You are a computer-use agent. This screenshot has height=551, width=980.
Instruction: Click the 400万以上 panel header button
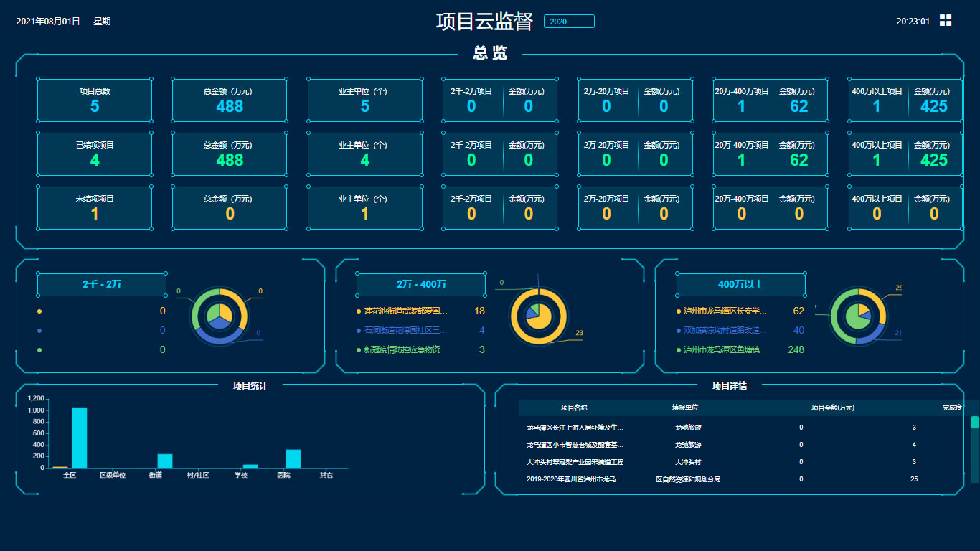click(x=740, y=284)
